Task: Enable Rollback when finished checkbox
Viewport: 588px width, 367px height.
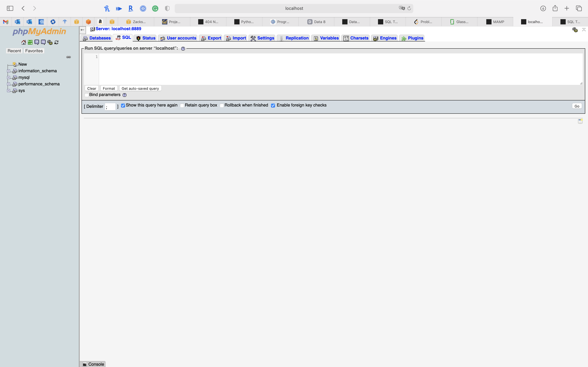Action: tap(222, 105)
